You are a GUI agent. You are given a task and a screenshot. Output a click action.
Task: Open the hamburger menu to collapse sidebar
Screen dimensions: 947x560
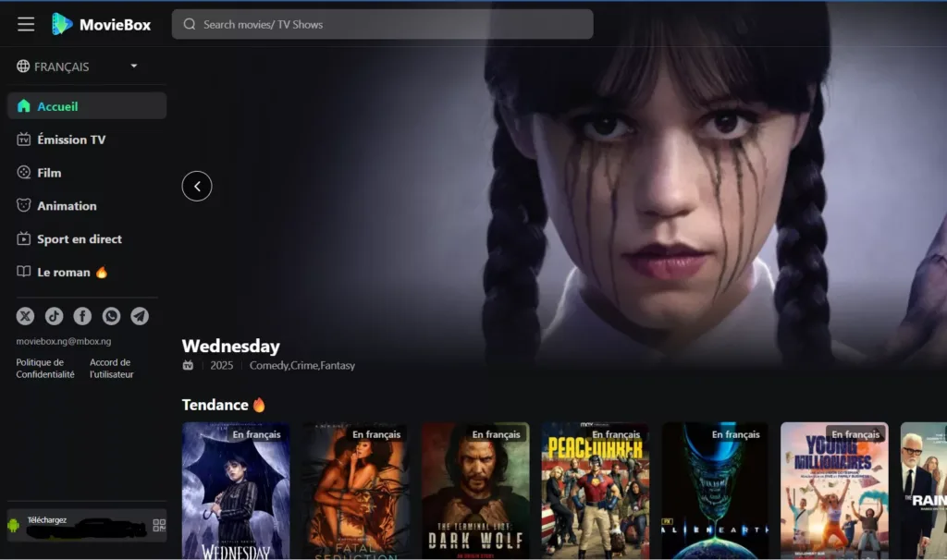26,24
